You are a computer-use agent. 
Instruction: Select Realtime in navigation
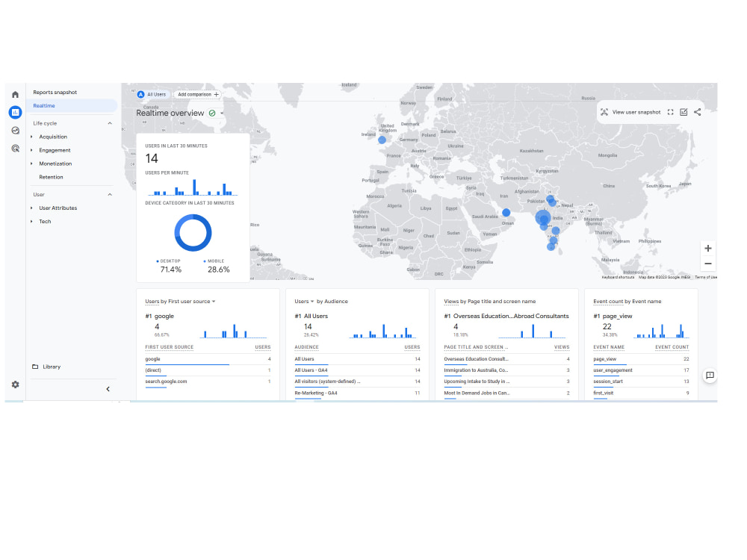[x=72, y=106]
